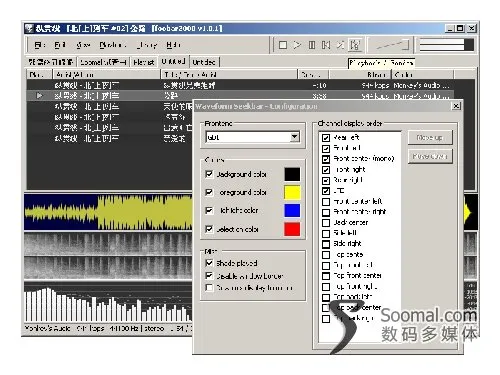This screenshot has width=500, height=375.
Task: Pick the yellow foreground color swatch
Action: [292, 192]
